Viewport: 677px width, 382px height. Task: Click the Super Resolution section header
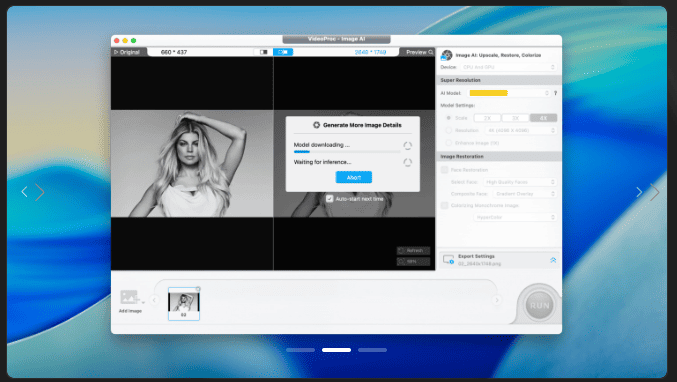pyautogui.click(x=499, y=80)
